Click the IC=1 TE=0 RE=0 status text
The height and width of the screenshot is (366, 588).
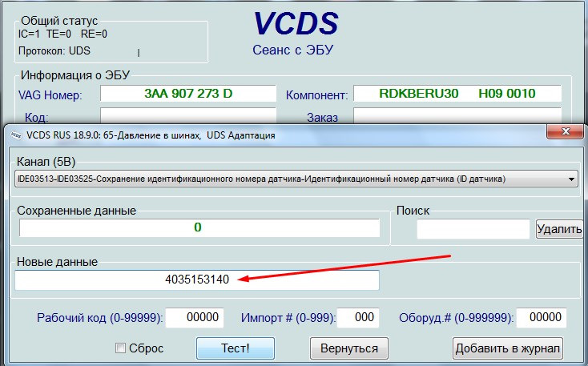coord(62,34)
